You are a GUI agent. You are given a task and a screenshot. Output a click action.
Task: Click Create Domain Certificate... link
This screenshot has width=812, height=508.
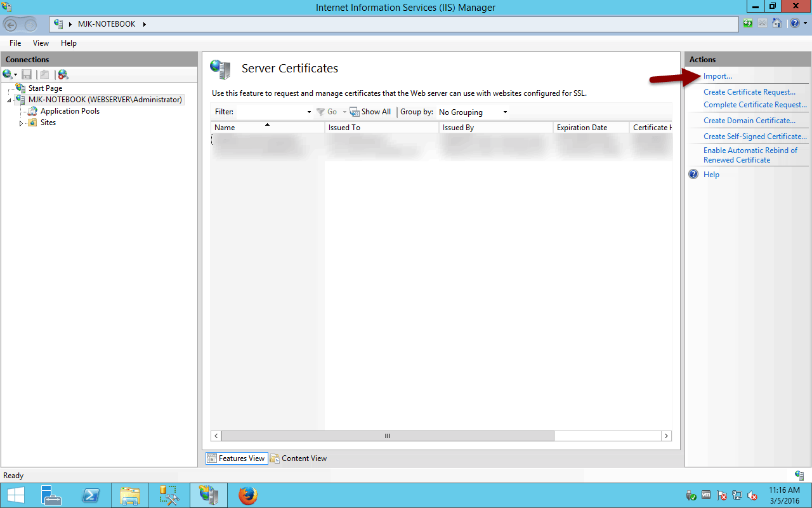tap(749, 121)
